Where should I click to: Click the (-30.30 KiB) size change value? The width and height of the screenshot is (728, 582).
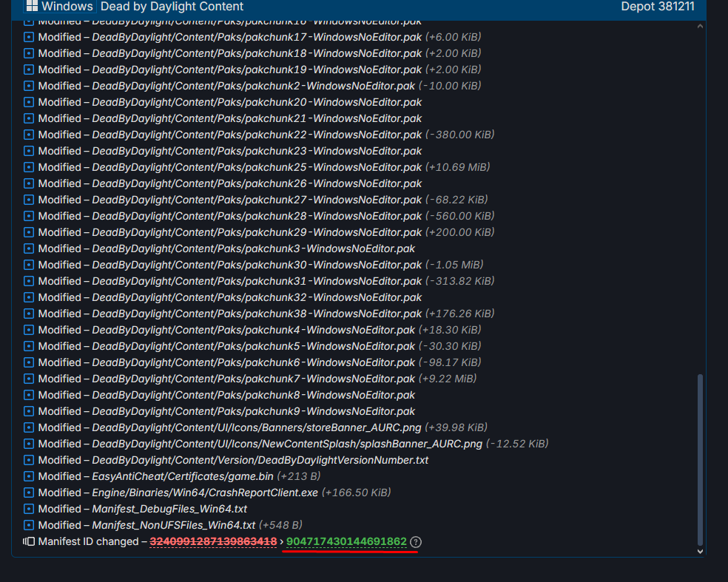[x=450, y=346]
